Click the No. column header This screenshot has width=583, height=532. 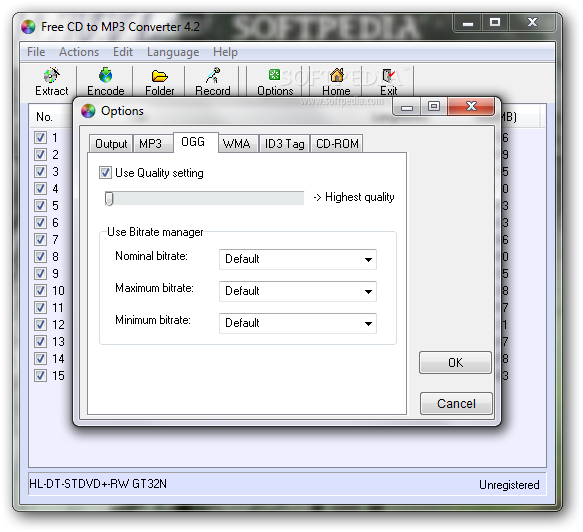coord(44,117)
